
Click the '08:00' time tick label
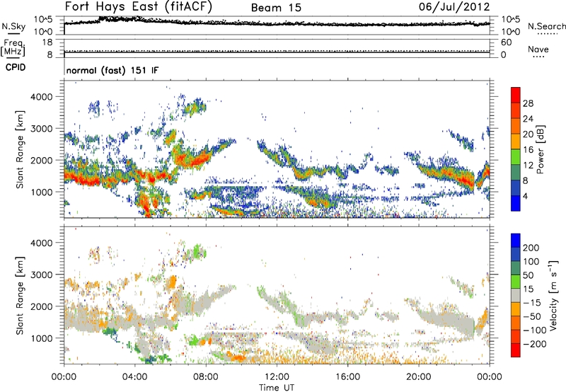pyautogui.click(x=206, y=377)
